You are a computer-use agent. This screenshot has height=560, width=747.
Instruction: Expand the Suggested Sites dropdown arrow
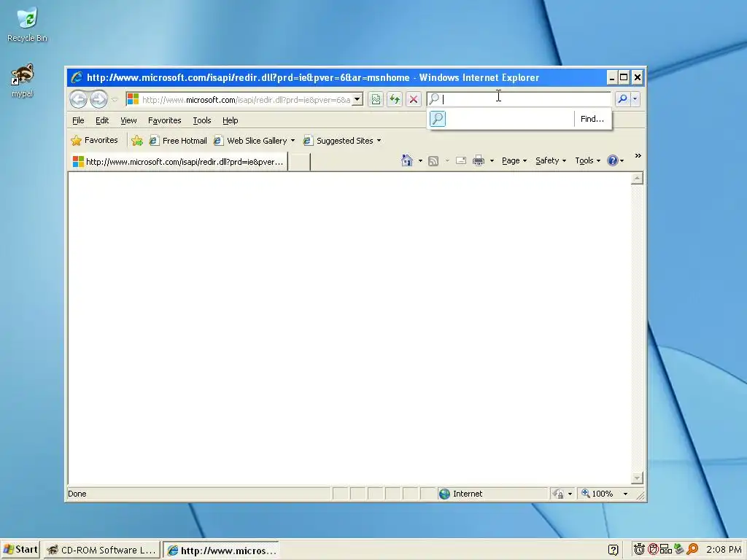point(379,141)
